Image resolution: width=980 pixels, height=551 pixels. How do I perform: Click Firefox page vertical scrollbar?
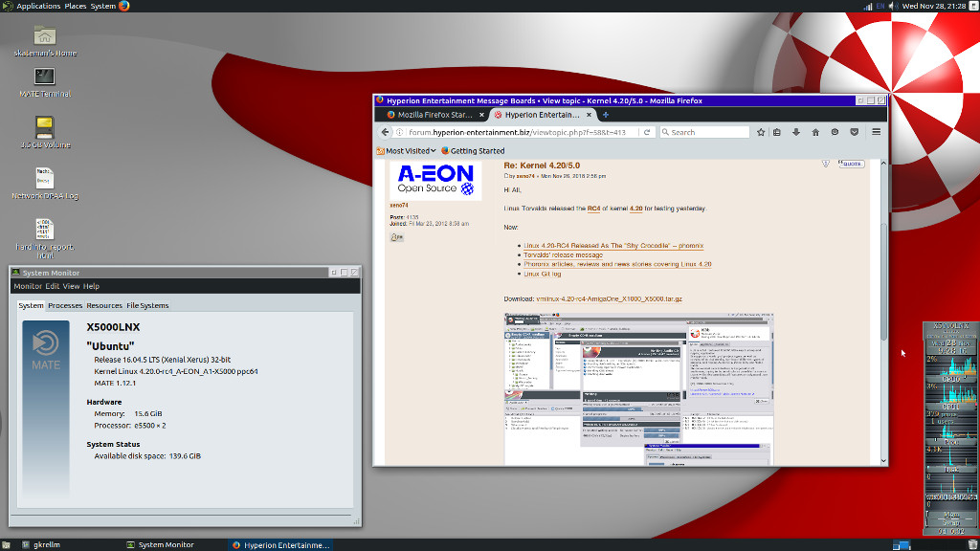pyautogui.click(x=883, y=281)
